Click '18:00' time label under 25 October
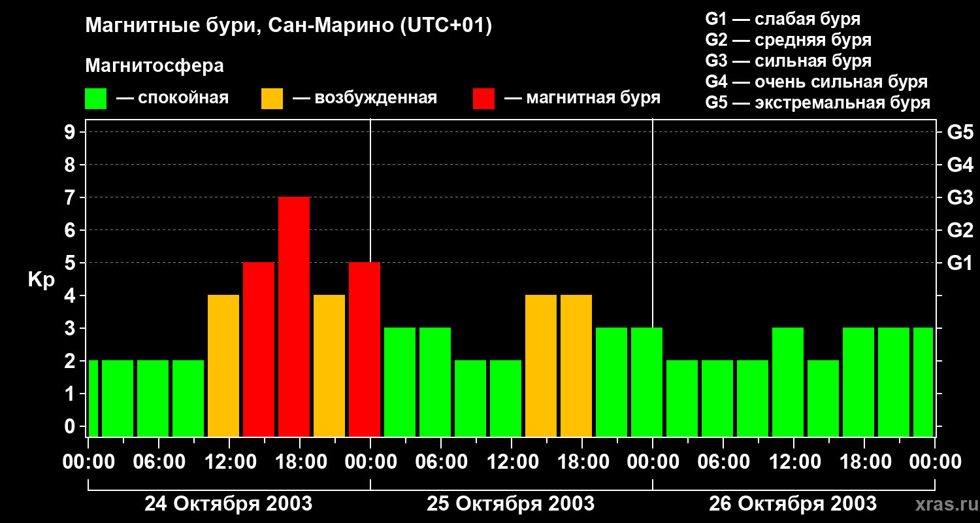980x523 pixels. tap(583, 462)
